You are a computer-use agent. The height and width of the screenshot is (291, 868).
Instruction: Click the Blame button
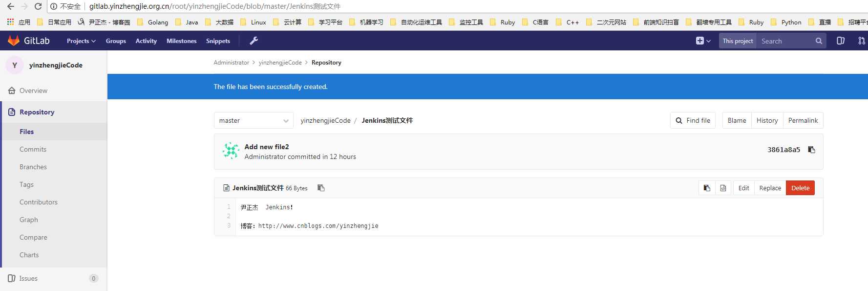(x=737, y=120)
